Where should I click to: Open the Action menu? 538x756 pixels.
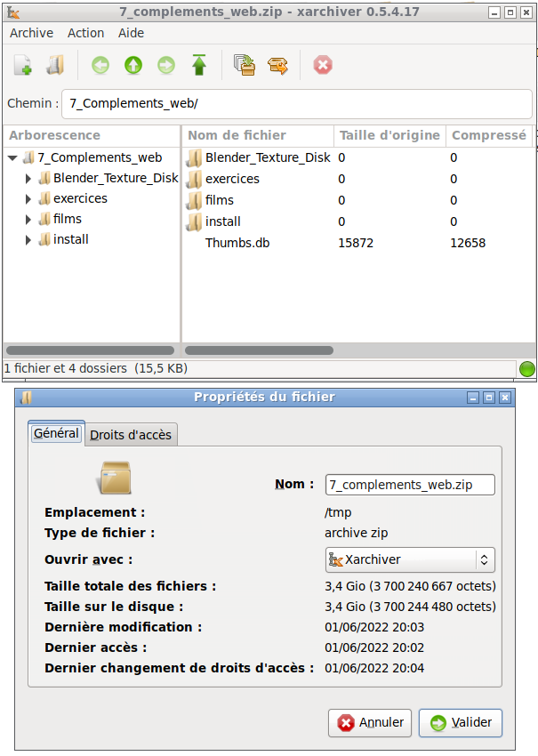click(x=85, y=33)
